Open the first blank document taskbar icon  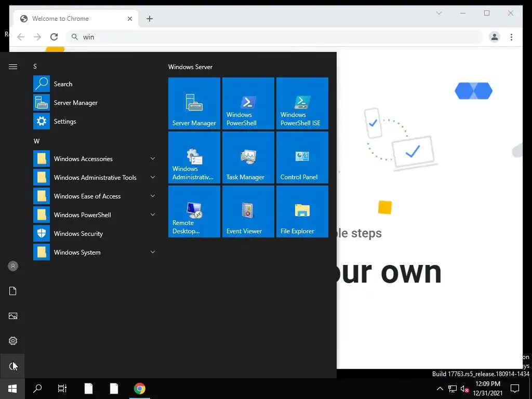coord(88,389)
